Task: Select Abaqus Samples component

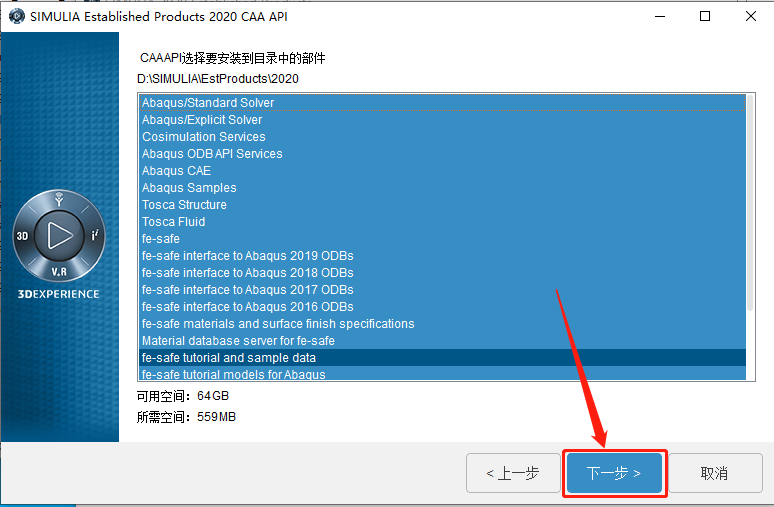Action: pos(442,188)
